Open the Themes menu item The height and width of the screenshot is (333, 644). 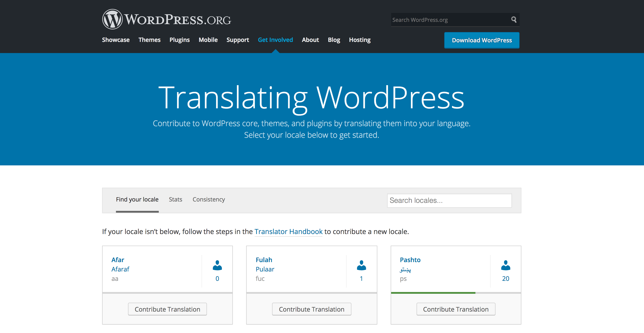[149, 40]
